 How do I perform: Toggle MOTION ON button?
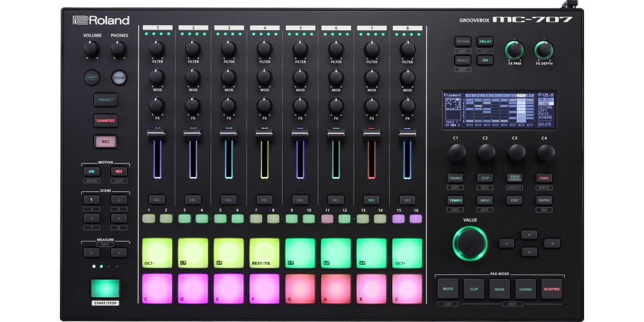[91, 172]
